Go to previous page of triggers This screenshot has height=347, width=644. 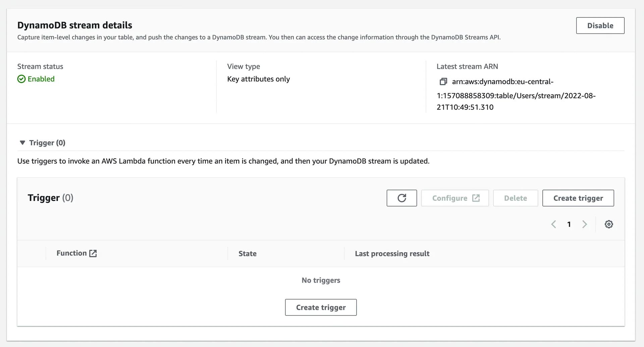pos(554,224)
